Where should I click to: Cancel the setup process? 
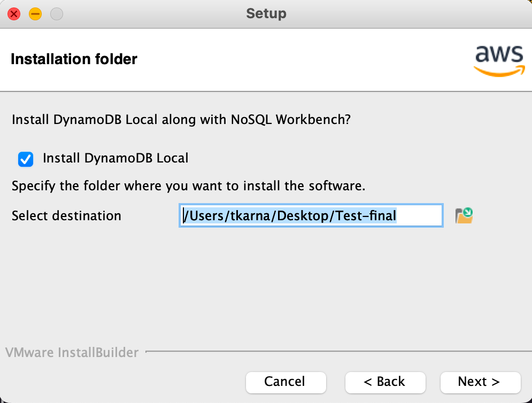pyautogui.click(x=286, y=382)
